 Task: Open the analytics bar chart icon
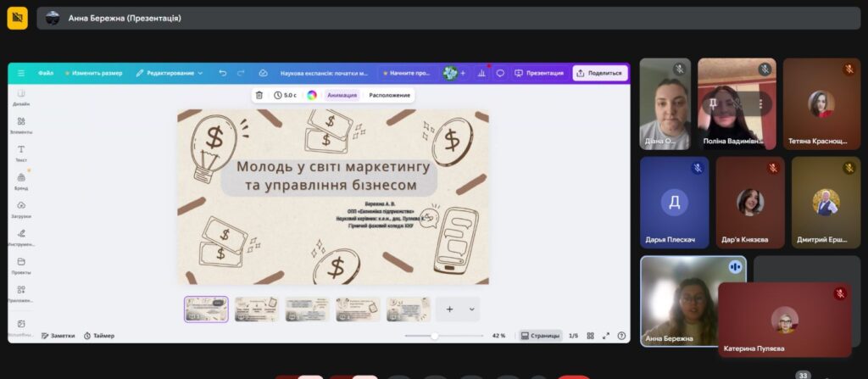tap(482, 73)
